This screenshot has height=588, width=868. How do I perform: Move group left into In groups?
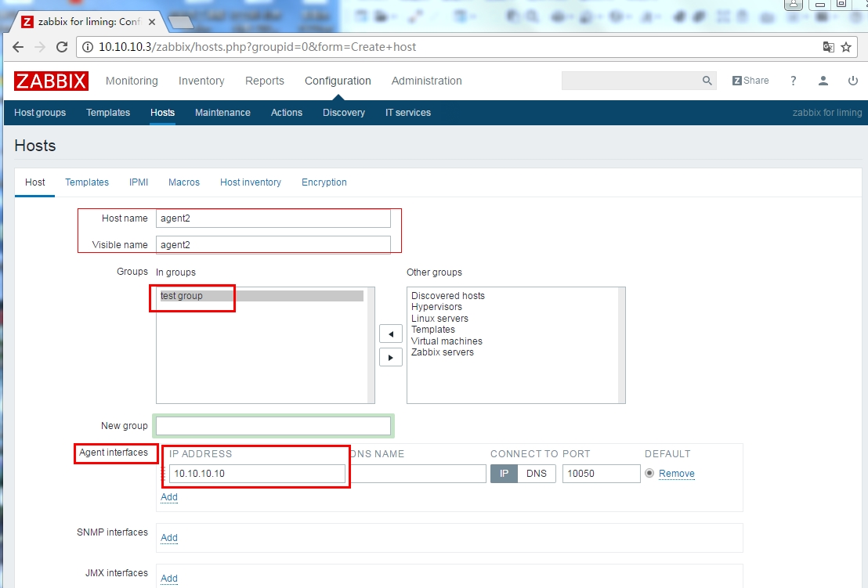click(x=391, y=334)
